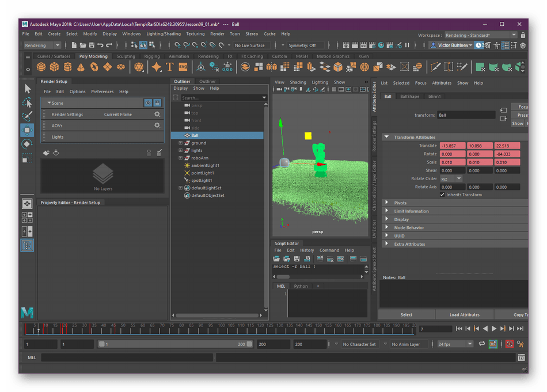Create a polygon cube from the shelf
Image resolution: width=547 pixels, height=392 pixels.
(x=55, y=67)
